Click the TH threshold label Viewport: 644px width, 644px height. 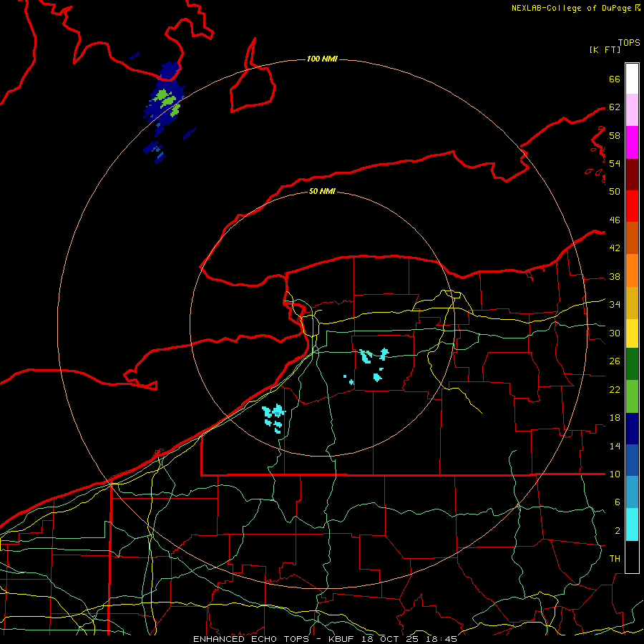coord(615,559)
